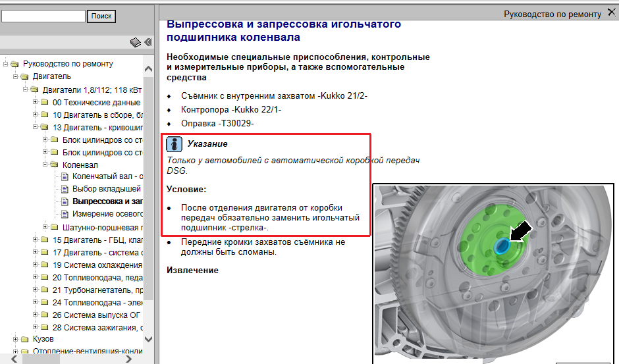Viewport: 619px width, 364px height.
Task: Open the book contents icon
Action: tap(136, 42)
